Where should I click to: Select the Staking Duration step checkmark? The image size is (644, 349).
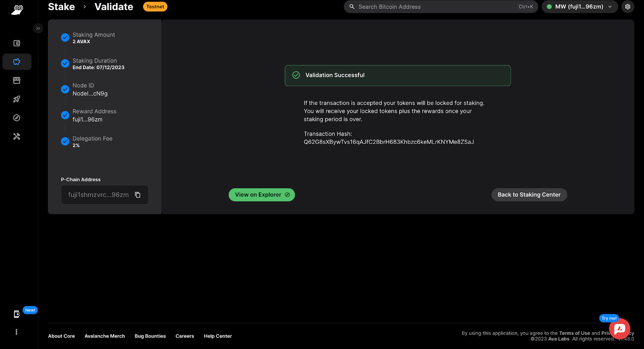click(x=65, y=63)
